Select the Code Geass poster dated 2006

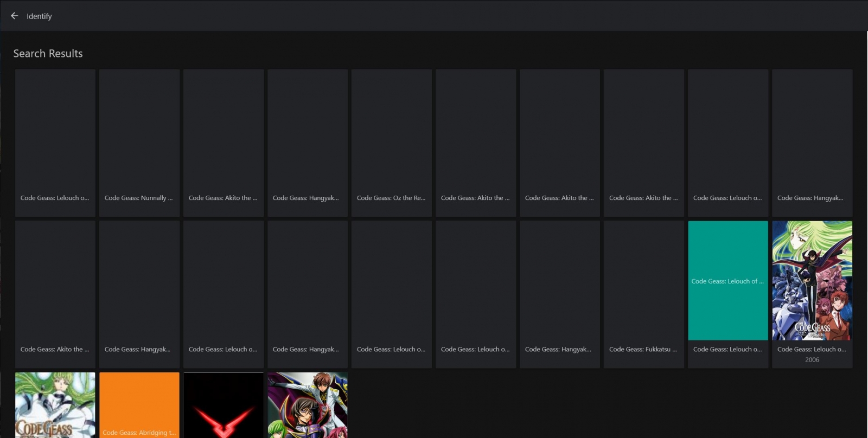[812, 281]
